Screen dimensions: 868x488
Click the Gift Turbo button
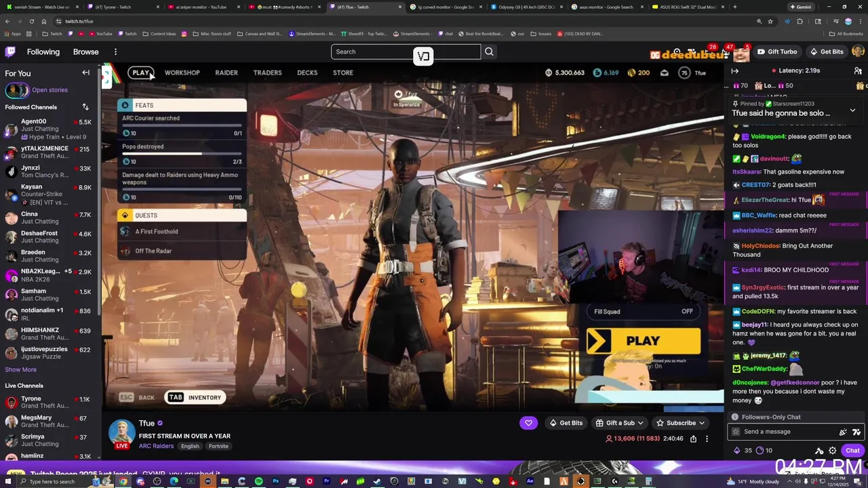777,52
